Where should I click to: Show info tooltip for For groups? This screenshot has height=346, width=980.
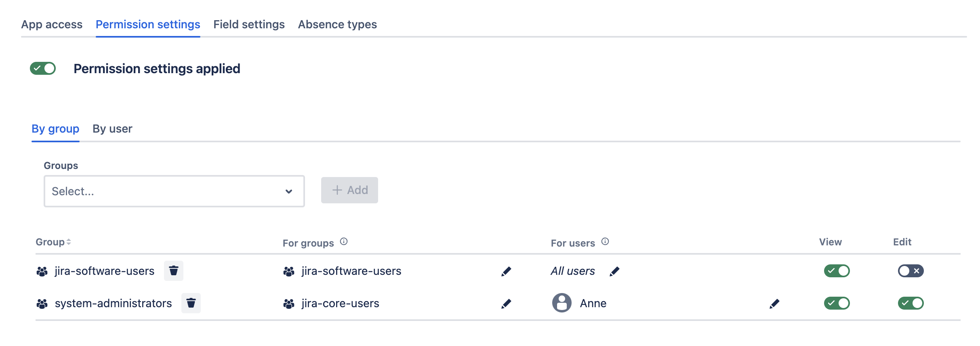[344, 242]
